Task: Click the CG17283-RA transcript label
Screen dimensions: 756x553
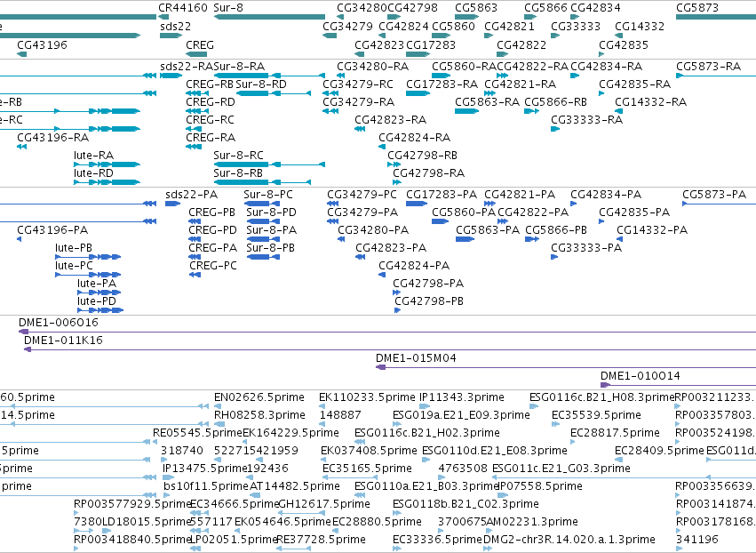Action: pos(442,84)
